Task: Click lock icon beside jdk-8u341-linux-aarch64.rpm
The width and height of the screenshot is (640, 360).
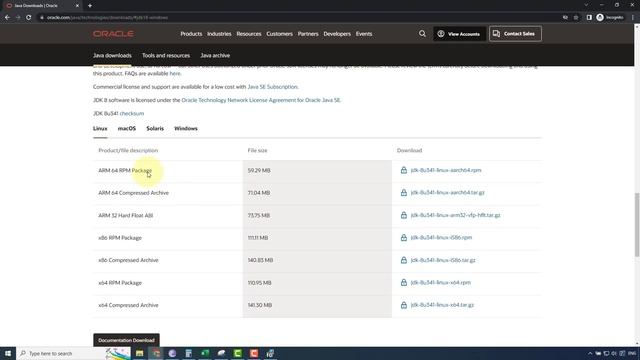Action: [404, 170]
